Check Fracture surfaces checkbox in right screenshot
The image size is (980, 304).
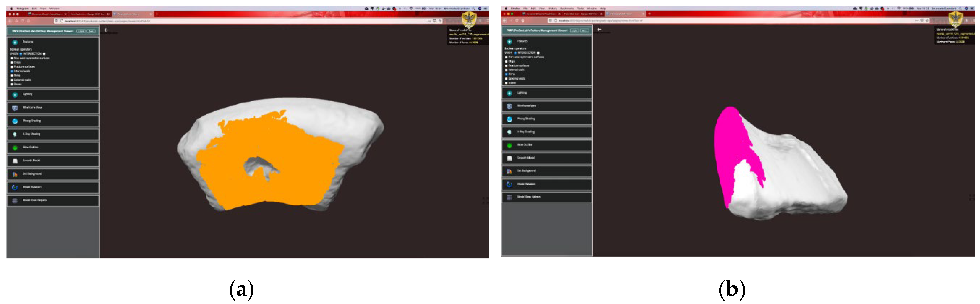pos(506,66)
